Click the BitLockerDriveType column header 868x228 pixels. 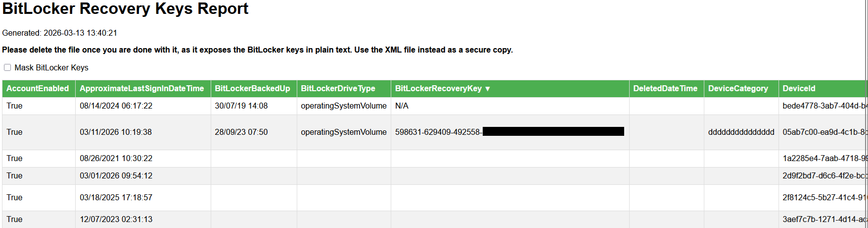[338, 89]
